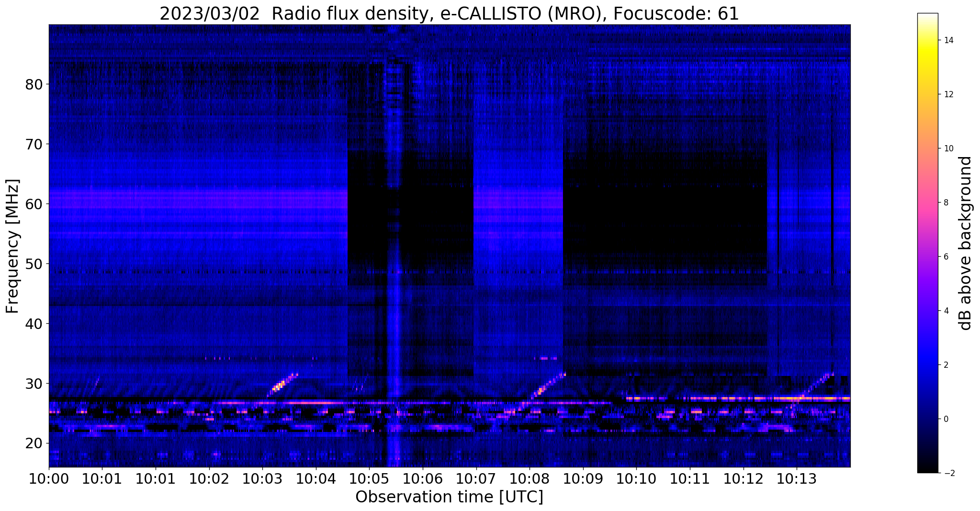Click the '50' frequency tick label
Viewport: 980px width, 511px height.
pyautogui.click(x=34, y=264)
